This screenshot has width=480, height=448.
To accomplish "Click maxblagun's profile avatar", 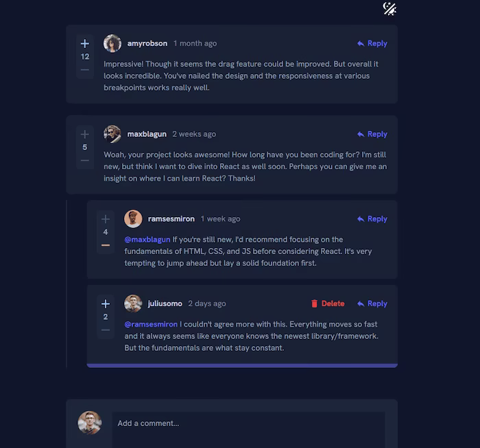I will click(x=112, y=134).
